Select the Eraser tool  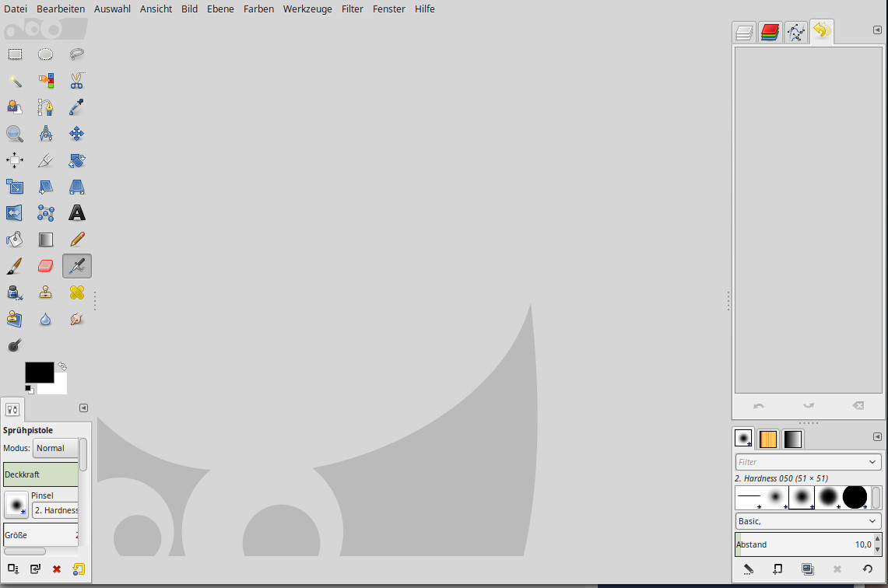click(x=45, y=266)
